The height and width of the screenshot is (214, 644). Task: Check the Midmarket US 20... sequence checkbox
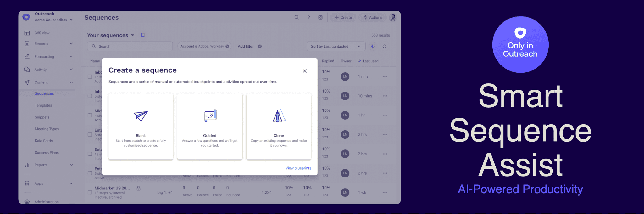(x=90, y=192)
